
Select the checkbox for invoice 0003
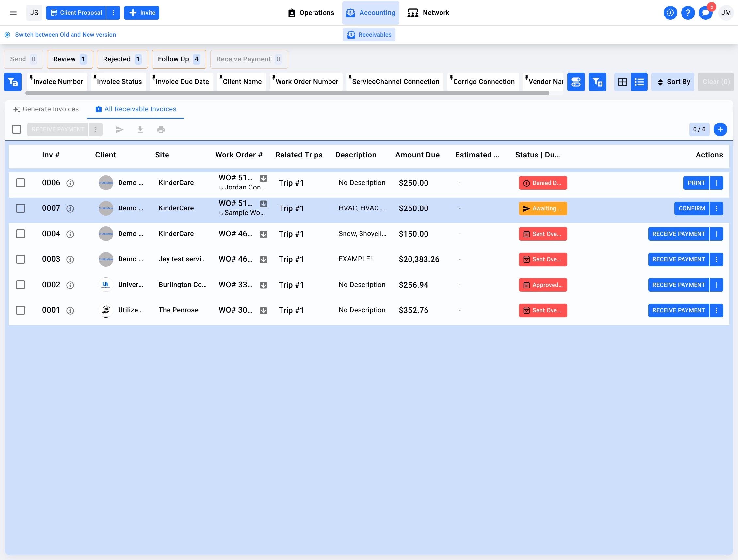click(21, 259)
